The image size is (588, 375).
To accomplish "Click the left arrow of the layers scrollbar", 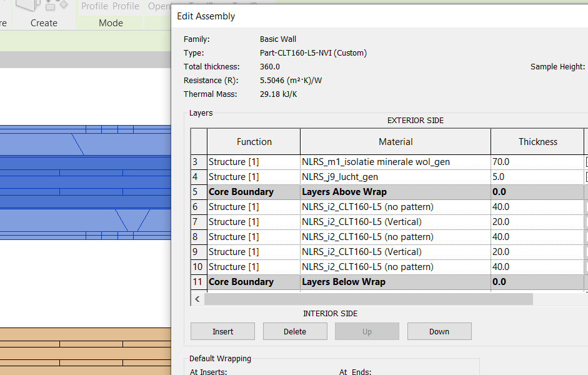I will coord(197,299).
